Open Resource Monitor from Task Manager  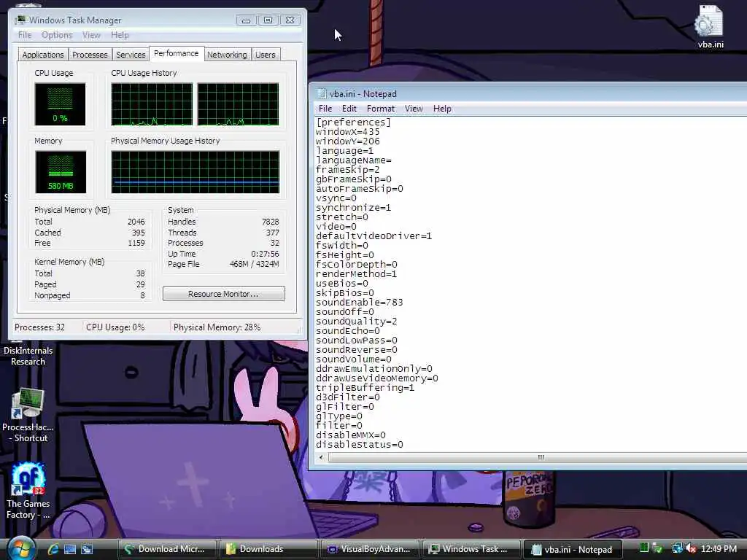tap(223, 294)
